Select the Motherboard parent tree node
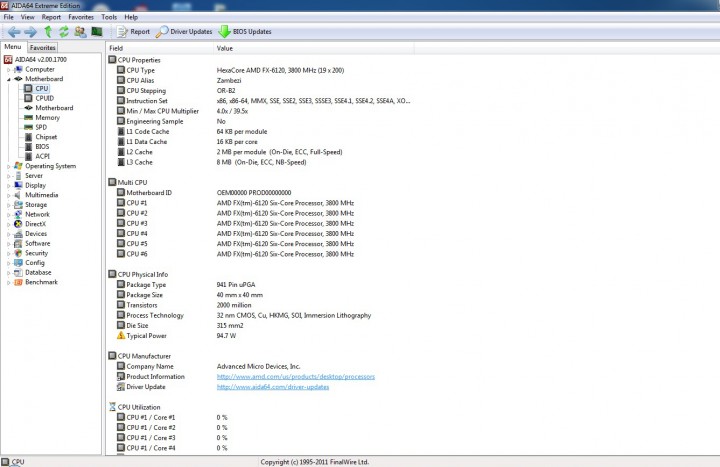 point(39,79)
